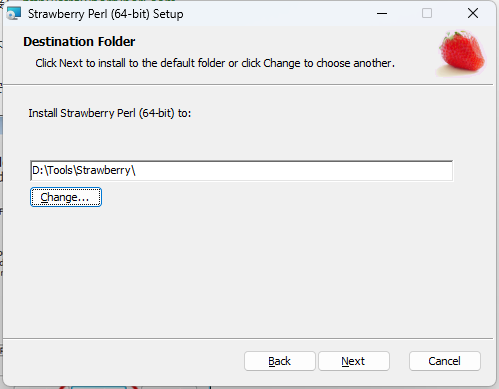Close the Strawberry Perl Setup dialog
Image resolution: width=499 pixels, height=389 pixels.
click(473, 14)
